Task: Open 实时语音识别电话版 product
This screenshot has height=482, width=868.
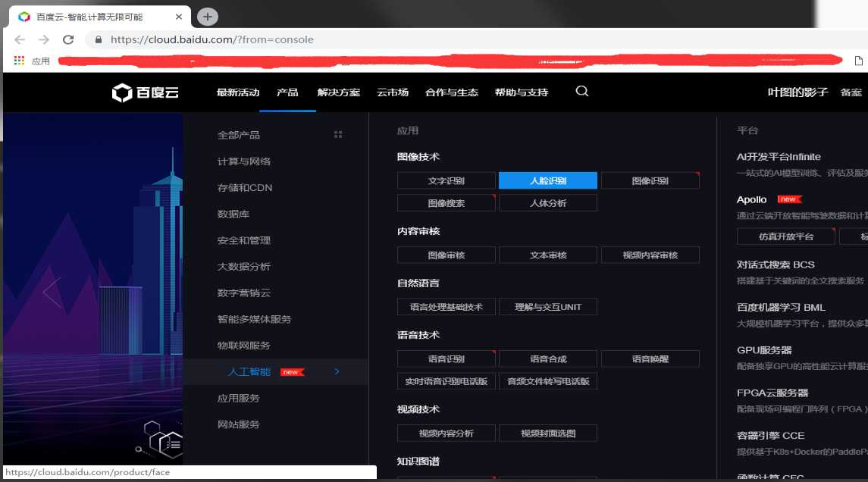Action: pos(447,381)
